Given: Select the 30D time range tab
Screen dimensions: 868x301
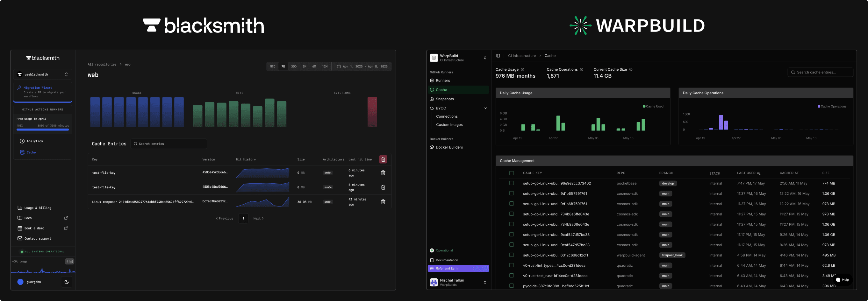Looking at the screenshot, I should click(293, 67).
